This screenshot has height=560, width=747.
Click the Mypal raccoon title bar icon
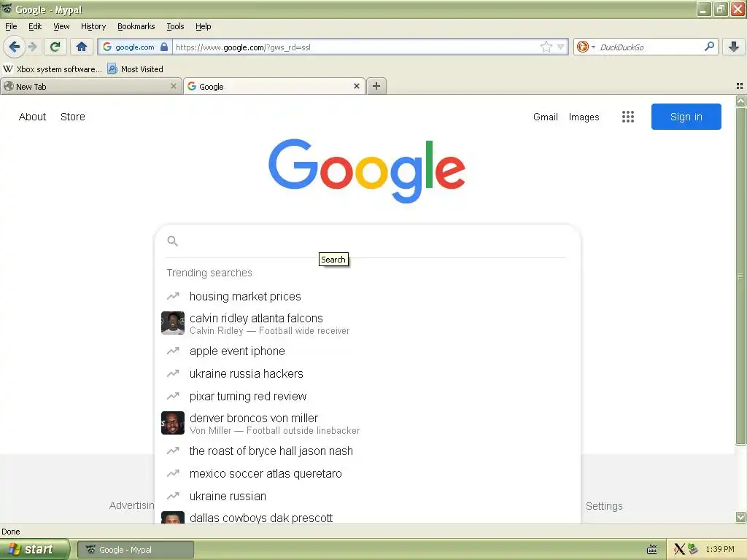pyautogui.click(x=7, y=9)
